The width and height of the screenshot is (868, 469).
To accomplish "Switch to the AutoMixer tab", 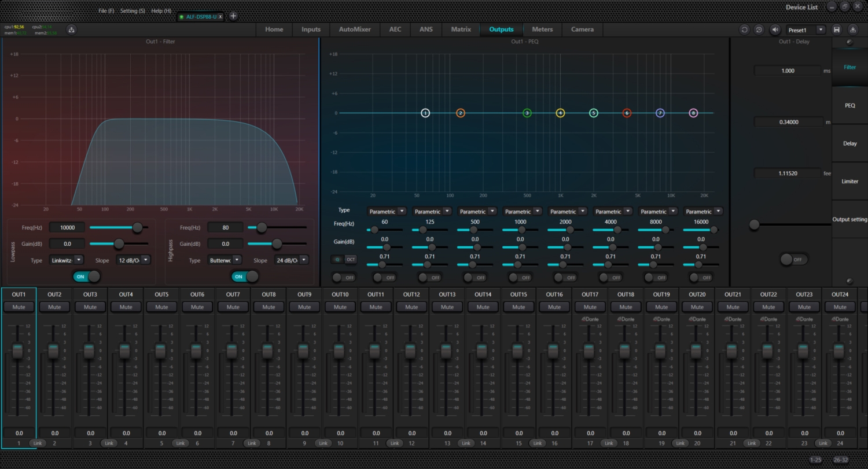I will click(355, 29).
